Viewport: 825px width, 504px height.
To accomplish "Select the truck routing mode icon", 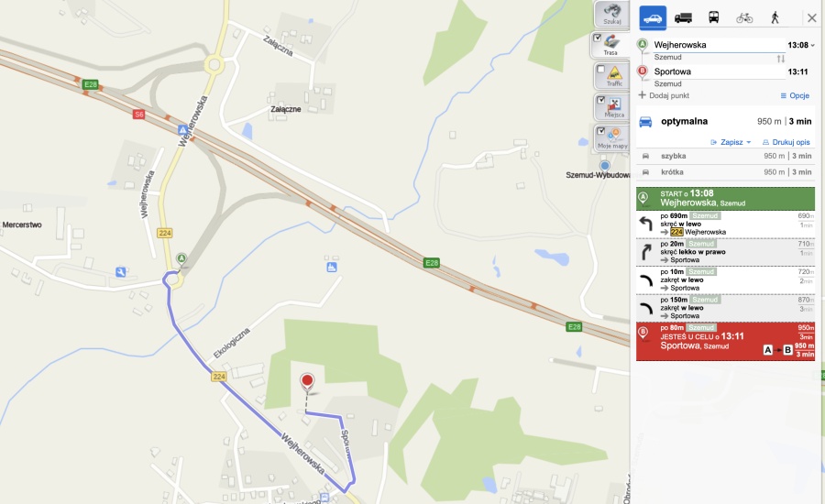I will (683, 18).
